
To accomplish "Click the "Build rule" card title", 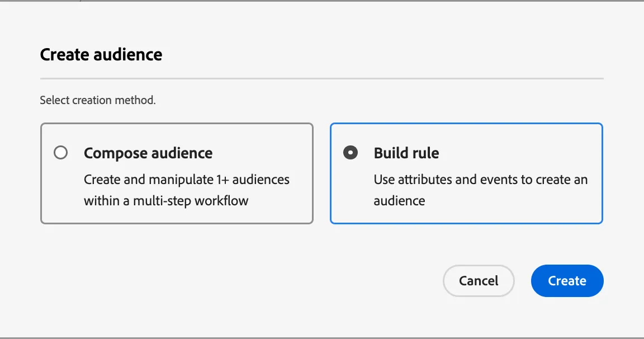I will (x=406, y=153).
